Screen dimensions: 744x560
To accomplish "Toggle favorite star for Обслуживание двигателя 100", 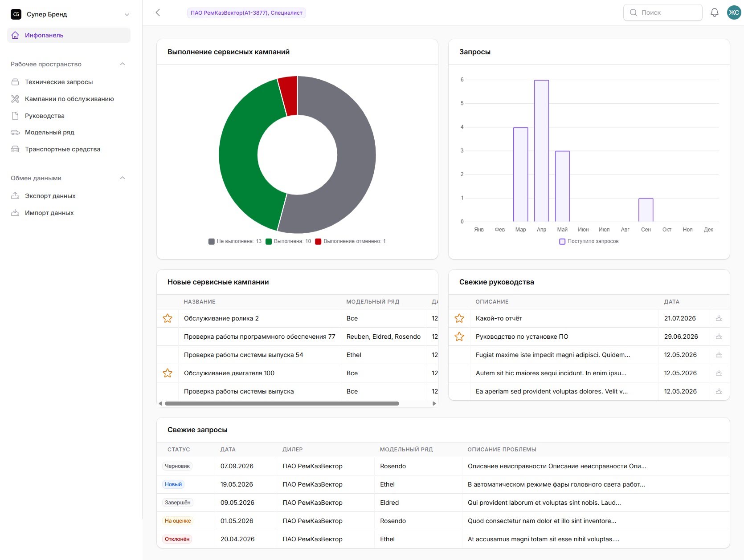I will click(168, 373).
